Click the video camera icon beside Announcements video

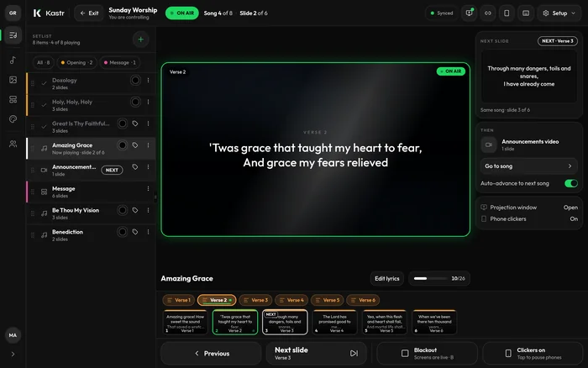click(x=489, y=145)
